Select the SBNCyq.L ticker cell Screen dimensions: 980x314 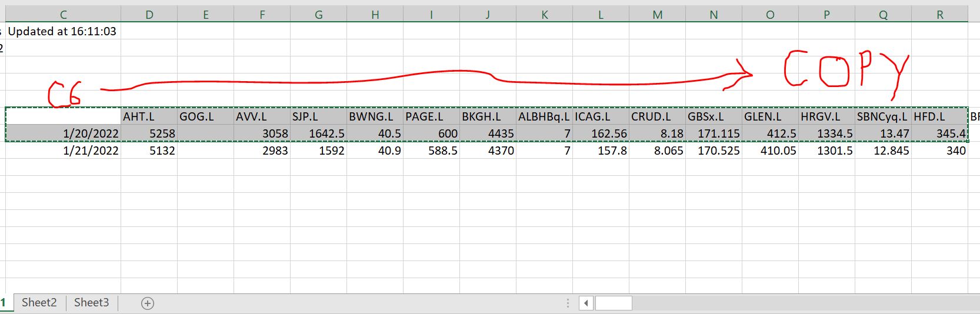tap(883, 116)
